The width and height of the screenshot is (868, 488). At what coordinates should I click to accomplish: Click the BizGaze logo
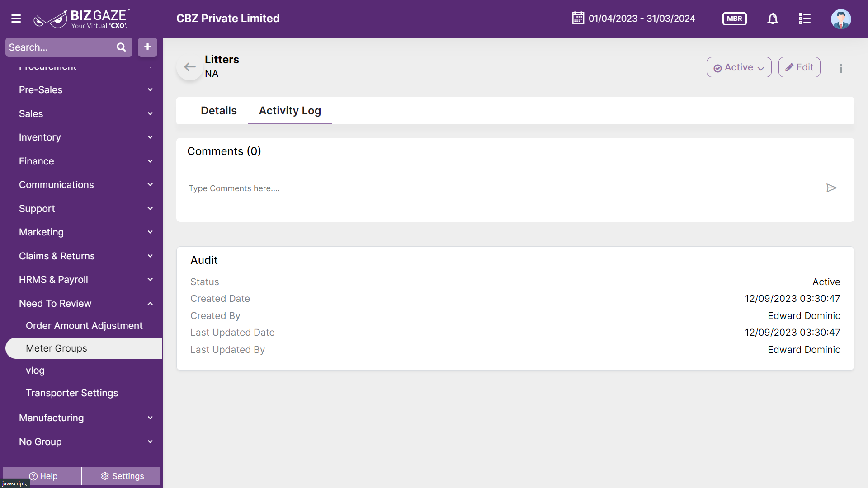tap(82, 19)
